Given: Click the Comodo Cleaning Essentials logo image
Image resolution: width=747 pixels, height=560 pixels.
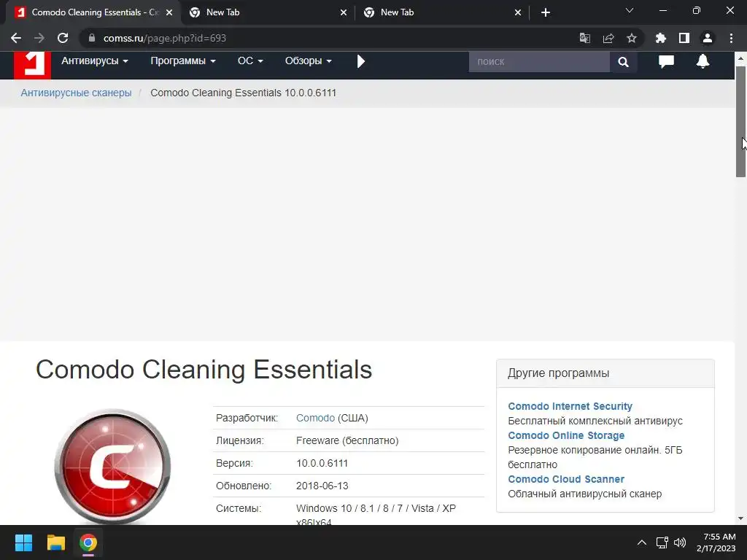Looking at the screenshot, I should point(112,466).
